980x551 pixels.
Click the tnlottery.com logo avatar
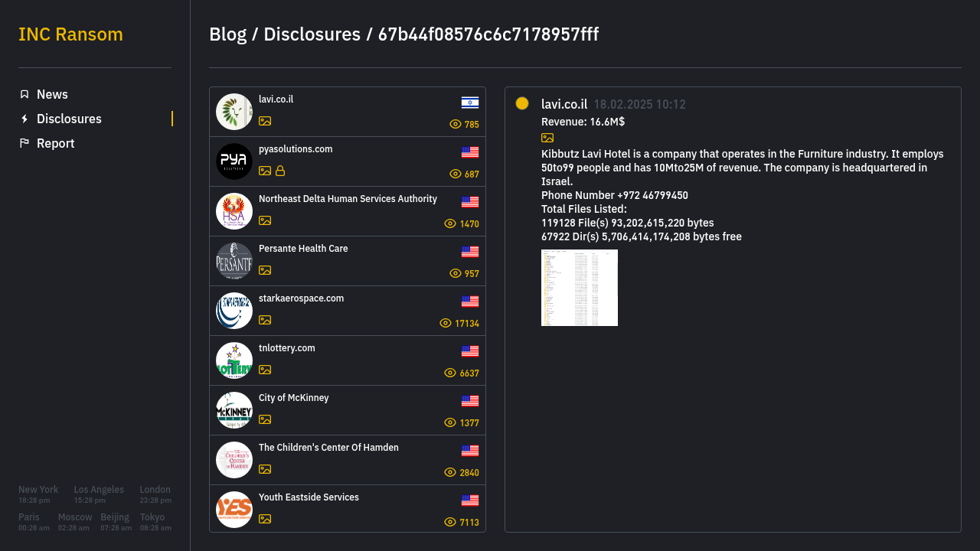click(x=234, y=360)
